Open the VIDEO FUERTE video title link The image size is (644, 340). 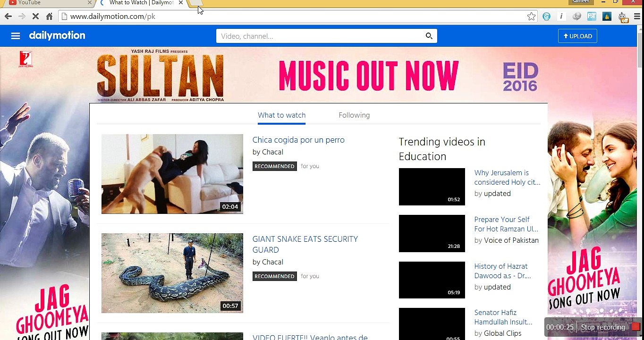point(310,337)
